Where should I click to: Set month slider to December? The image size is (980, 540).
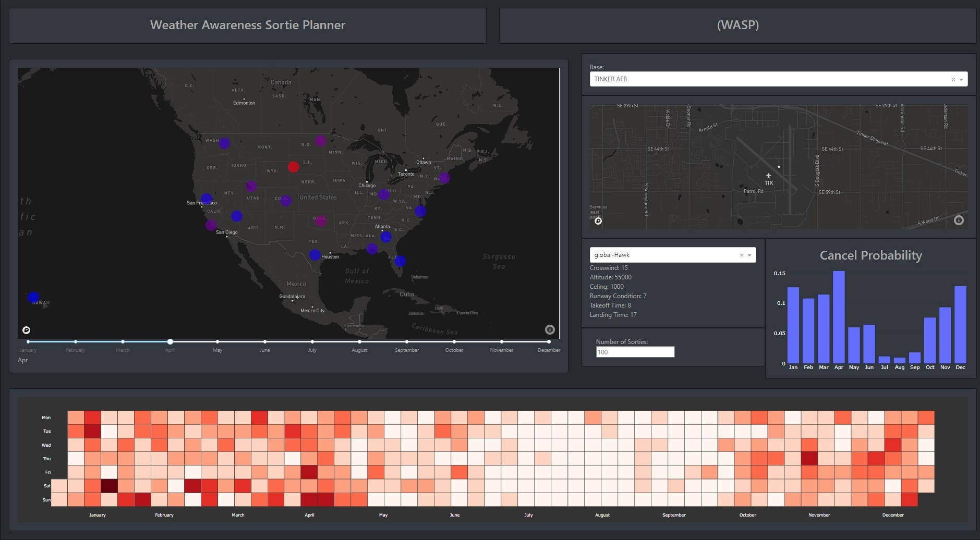click(x=549, y=342)
